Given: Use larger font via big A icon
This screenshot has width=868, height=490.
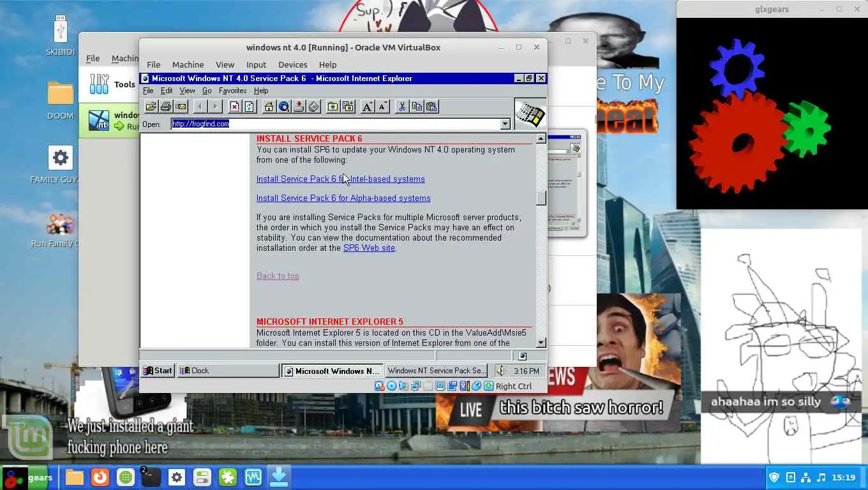Looking at the screenshot, I should [368, 107].
